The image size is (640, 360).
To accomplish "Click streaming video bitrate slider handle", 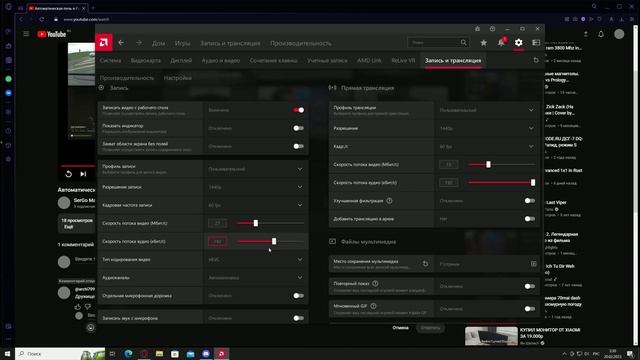I will click(x=488, y=164).
